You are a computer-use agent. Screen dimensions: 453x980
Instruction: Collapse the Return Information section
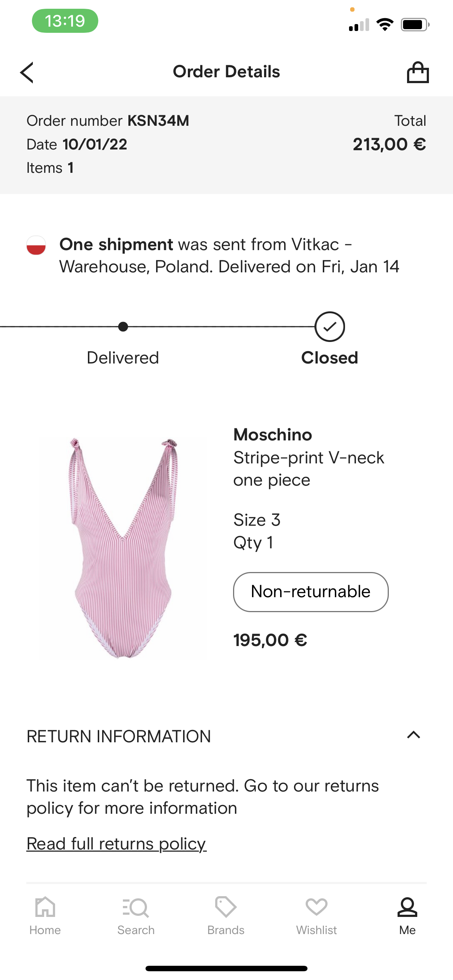413,735
